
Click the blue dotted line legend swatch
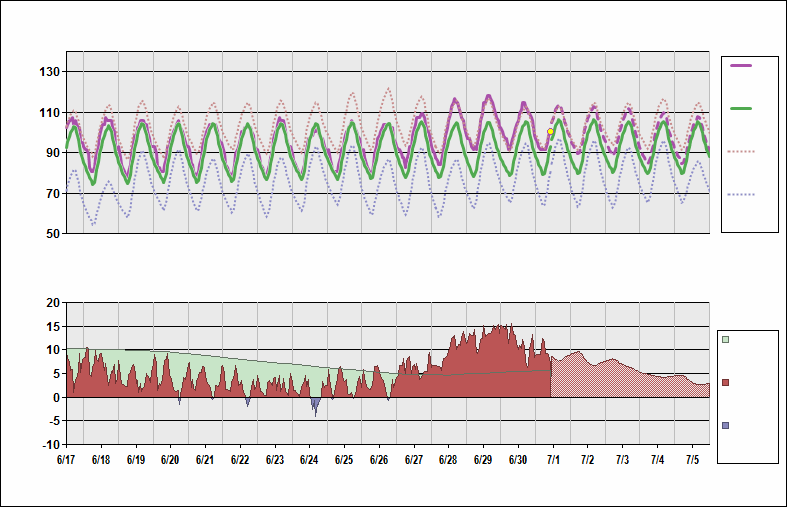tap(741, 194)
